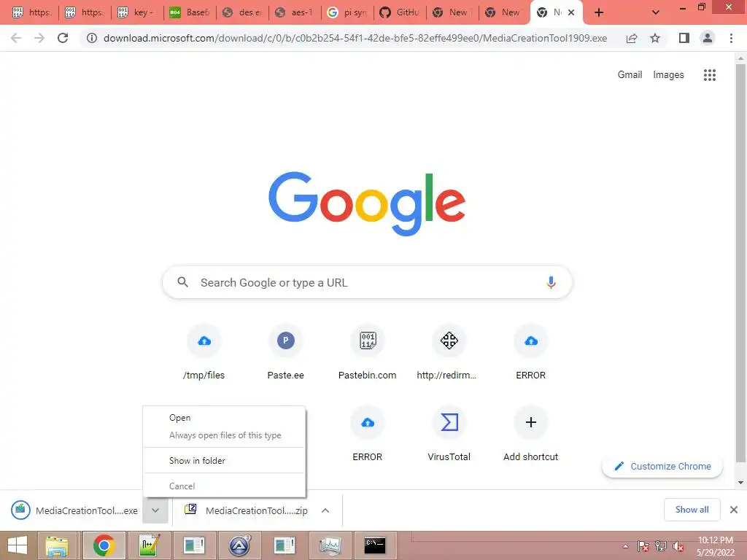Screen dimensions: 747x560
Task: Open the Chrome side panel icon
Action: click(684, 38)
